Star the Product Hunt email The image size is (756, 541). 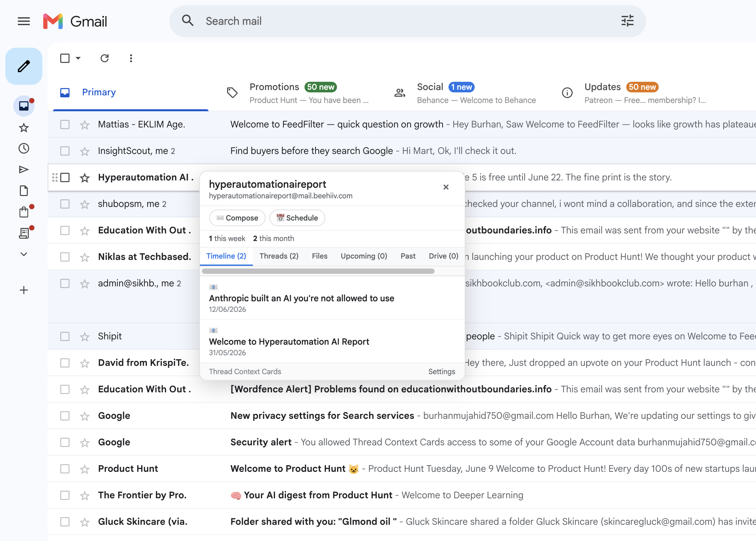point(85,469)
